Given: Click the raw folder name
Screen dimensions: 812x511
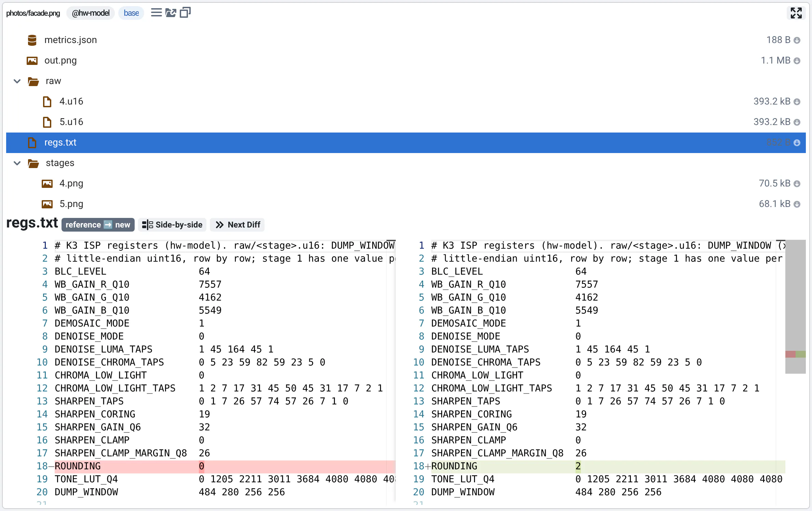Looking at the screenshot, I should tap(53, 81).
